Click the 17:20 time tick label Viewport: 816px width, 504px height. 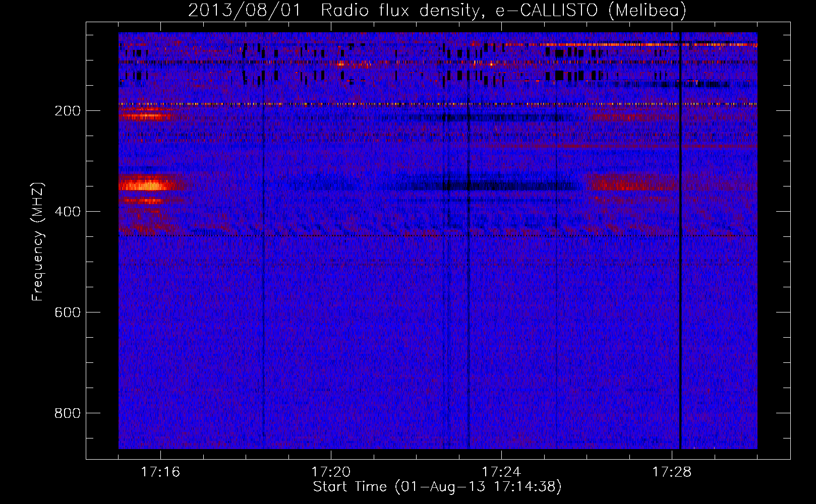click(331, 472)
